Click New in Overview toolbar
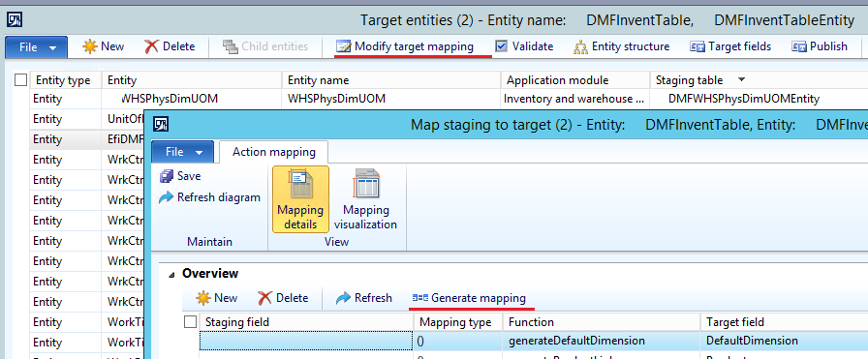Viewport: 868px width, 359px height. [216, 298]
